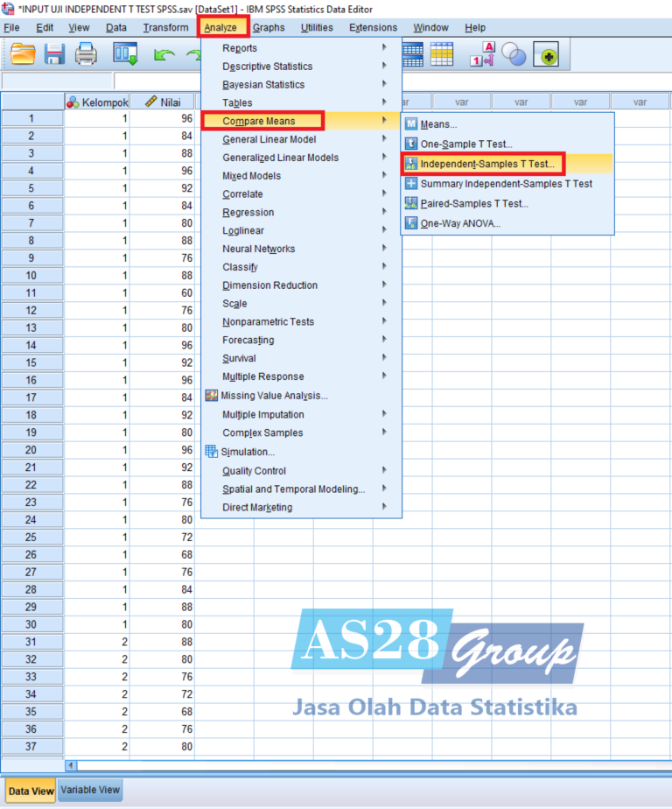672x809 pixels.
Task: Click the left arrow of horizontal scrollbar
Action: (x=72, y=764)
